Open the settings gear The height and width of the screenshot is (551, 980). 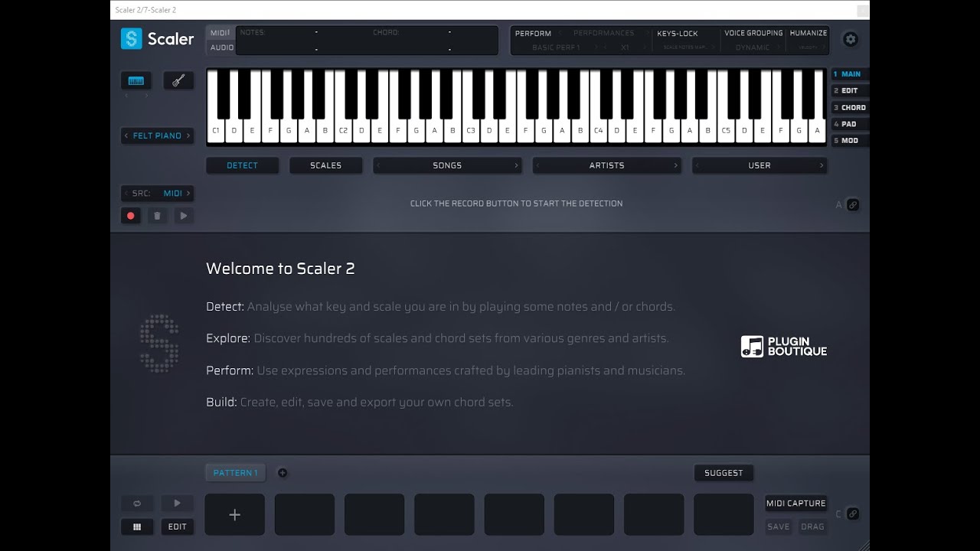click(850, 40)
